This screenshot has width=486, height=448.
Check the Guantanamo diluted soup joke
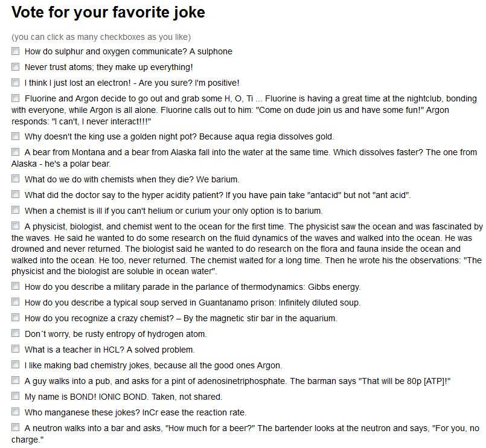pyautogui.click(x=16, y=302)
